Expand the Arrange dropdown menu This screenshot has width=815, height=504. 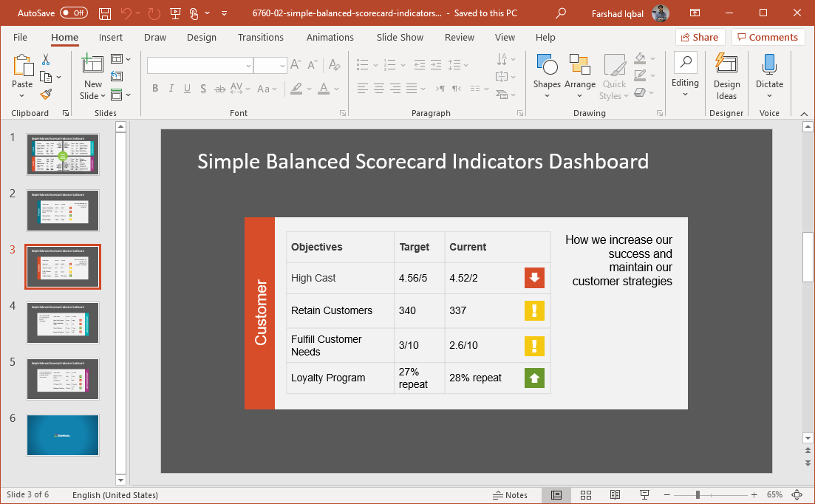[x=580, y=77]
